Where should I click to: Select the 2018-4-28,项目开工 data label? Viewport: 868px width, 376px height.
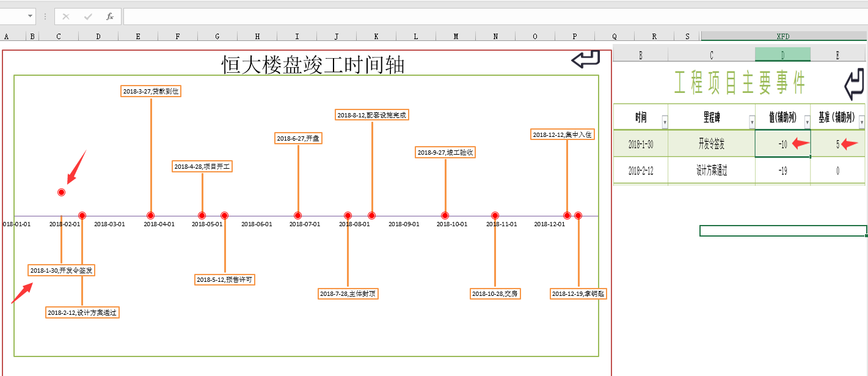(202, 166)
